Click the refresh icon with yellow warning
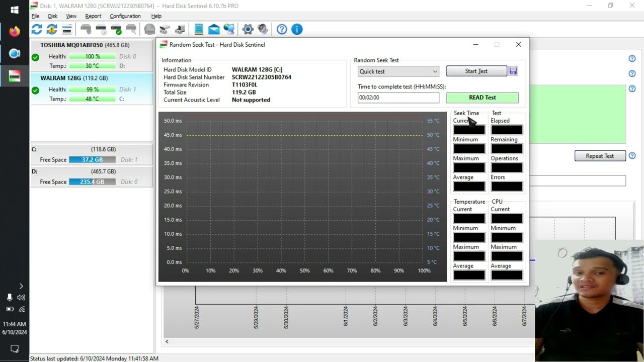Screen dimensions: 644x362 click(x=52, y=29)
